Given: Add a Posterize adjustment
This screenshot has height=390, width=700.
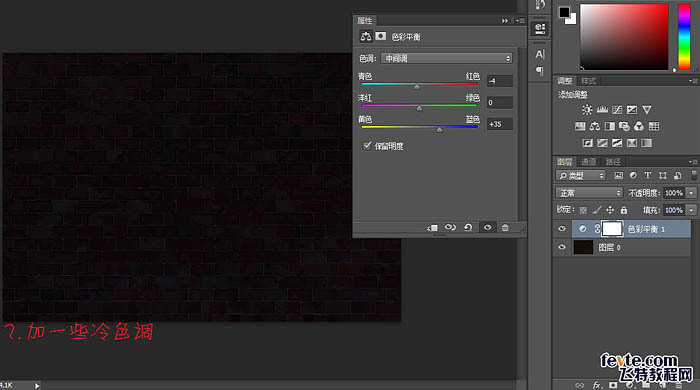Looking at the screenshot, I should [602, 143].
